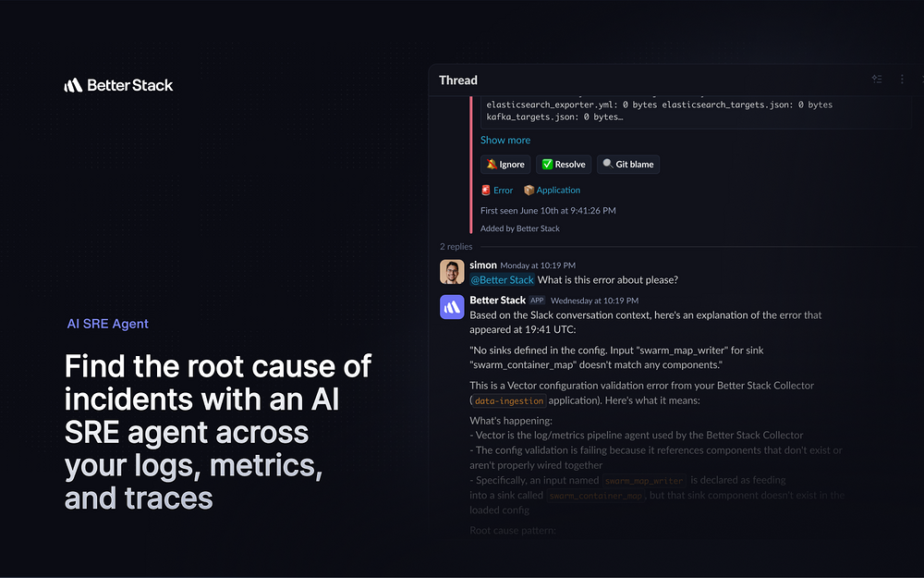This screenshot has height=578, width=924.
Task: Click the muted bell icon in Ignore
Action: 492,164
